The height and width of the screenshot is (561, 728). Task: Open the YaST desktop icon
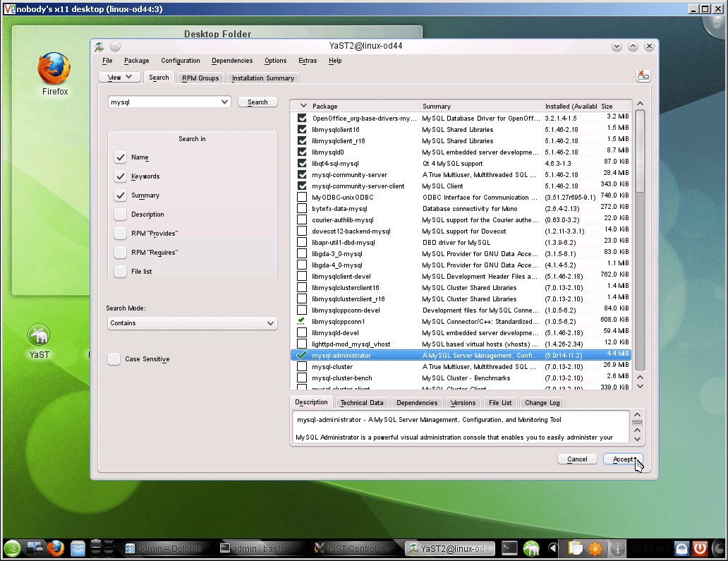(39, 342)
